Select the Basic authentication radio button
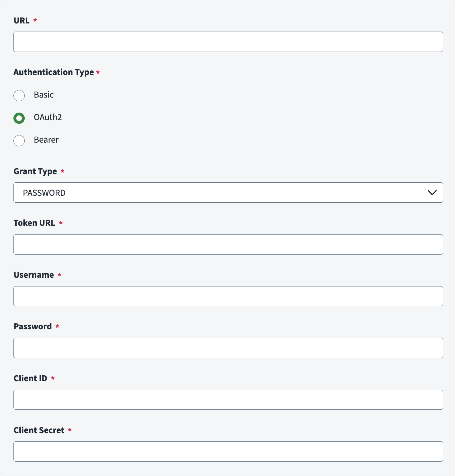 [x=19, y=95]
